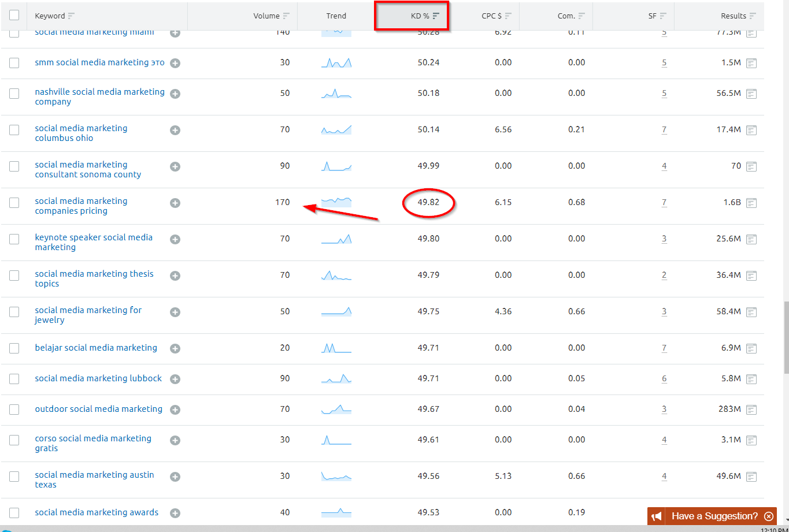789x532 pixels.
Task: Add the thesis topics keyword using plus icon
Action: click(x=175, y=276)
